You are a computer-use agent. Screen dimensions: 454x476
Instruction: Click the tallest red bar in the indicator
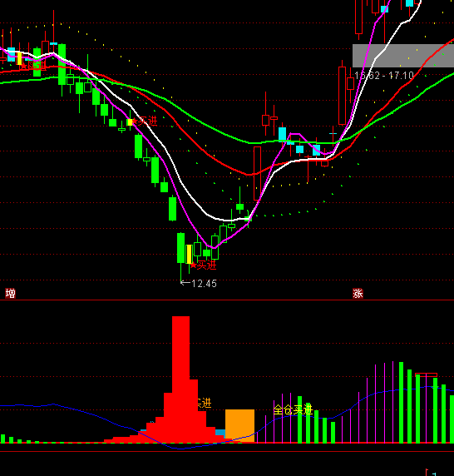click(x=180, y=379)
